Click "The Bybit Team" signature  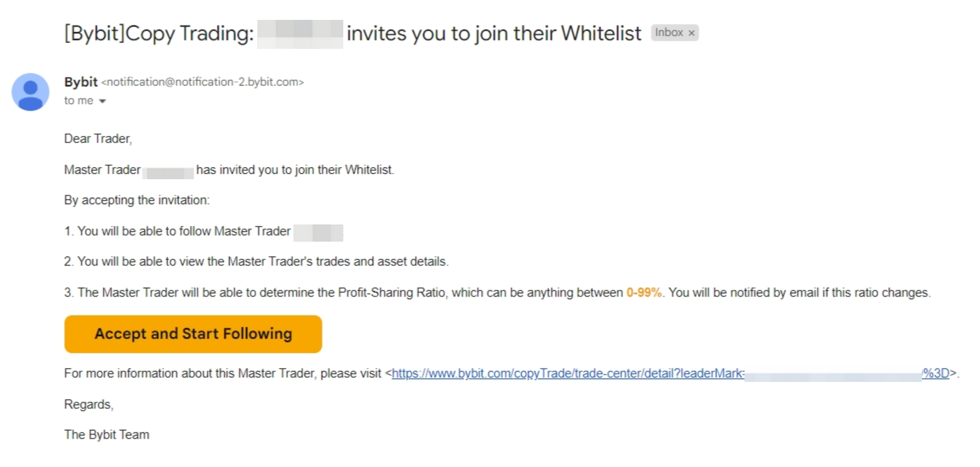coord(106,434)
